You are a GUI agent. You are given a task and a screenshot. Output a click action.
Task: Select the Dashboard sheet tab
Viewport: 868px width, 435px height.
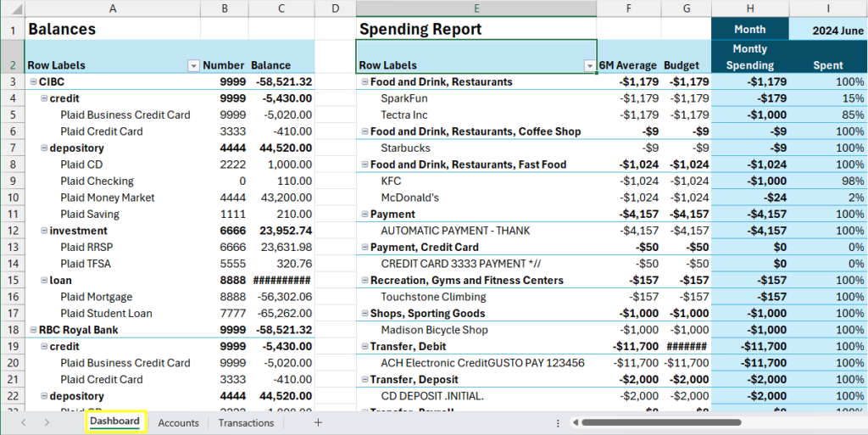[114, 421]
